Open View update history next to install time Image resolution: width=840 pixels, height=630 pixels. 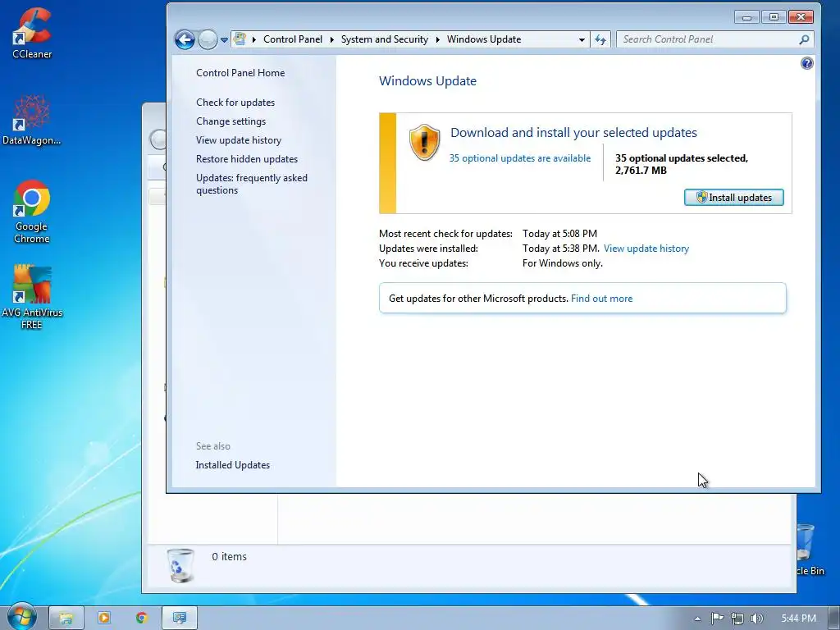point(646,249)
